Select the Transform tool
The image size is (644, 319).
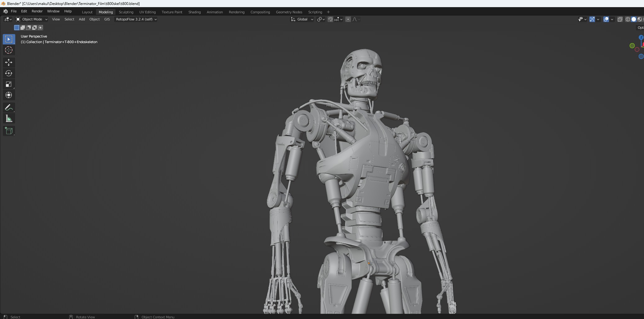(9, 95)
